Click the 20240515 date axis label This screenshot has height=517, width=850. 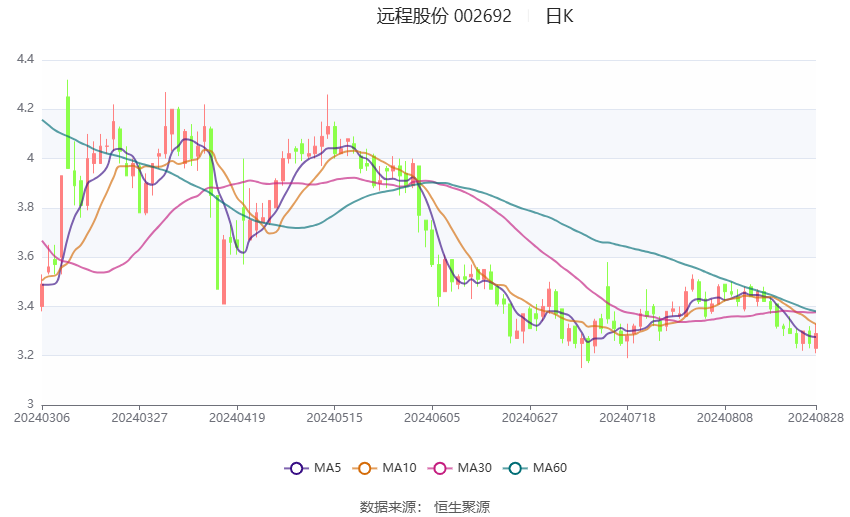point(334,418)
